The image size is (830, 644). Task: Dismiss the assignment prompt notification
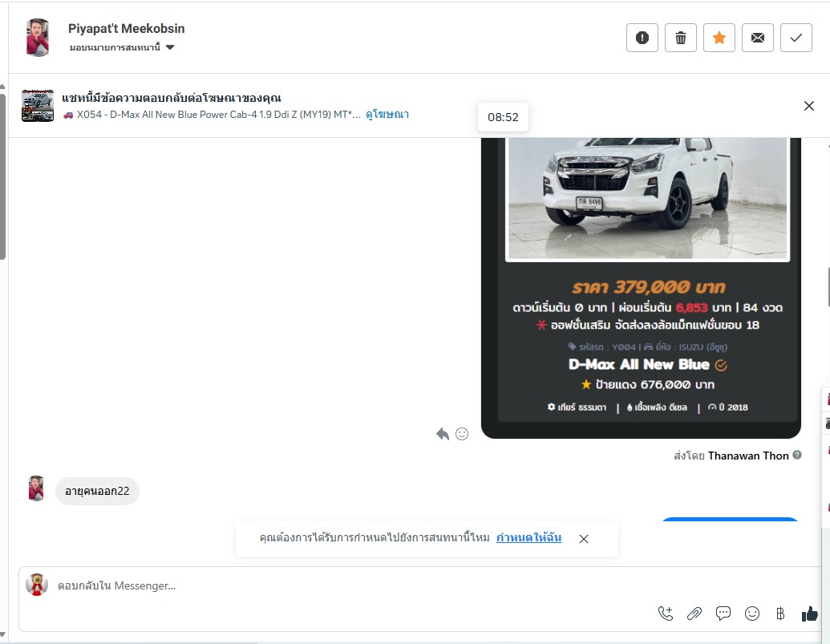pyautogui.click(x=584, y=539)
